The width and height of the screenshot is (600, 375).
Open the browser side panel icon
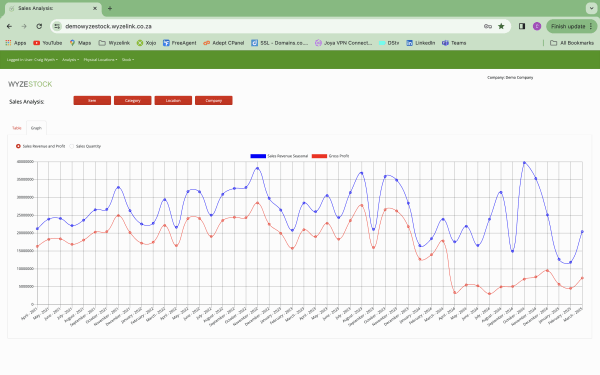tap(522, 26)
